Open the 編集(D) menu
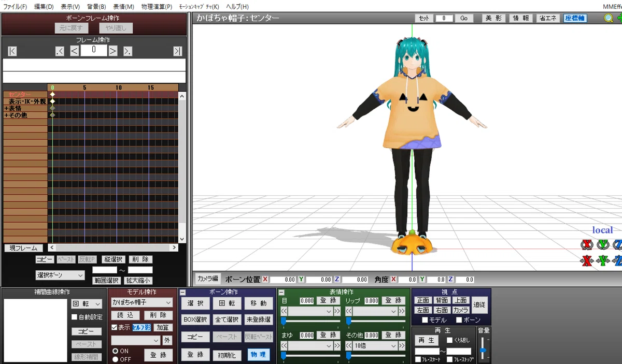Screen dimensions: 622x364 tap(44, 7)
